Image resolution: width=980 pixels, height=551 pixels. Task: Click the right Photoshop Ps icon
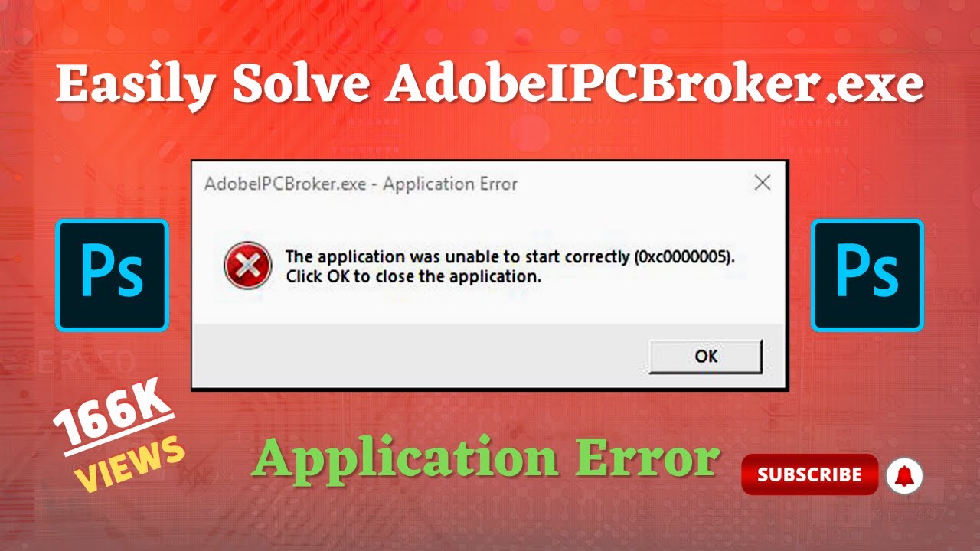pyautogui.click(x=867, y=275)
